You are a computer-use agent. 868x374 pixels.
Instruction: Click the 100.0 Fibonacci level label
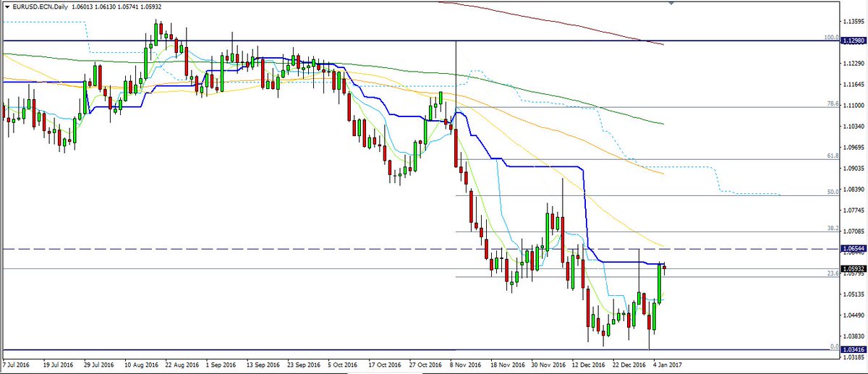coord(830,37)
